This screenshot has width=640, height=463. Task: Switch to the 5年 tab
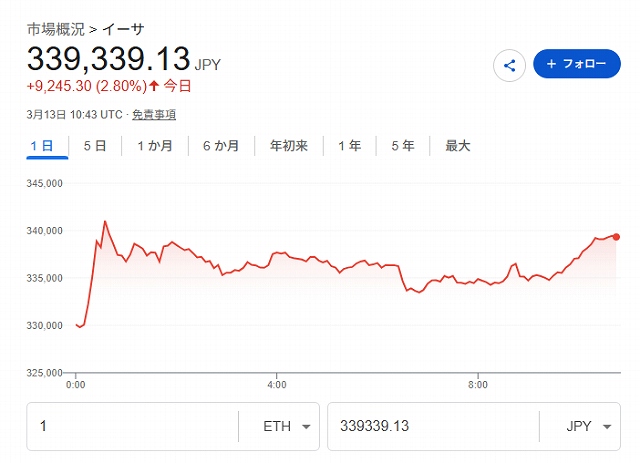coord(403,146)
